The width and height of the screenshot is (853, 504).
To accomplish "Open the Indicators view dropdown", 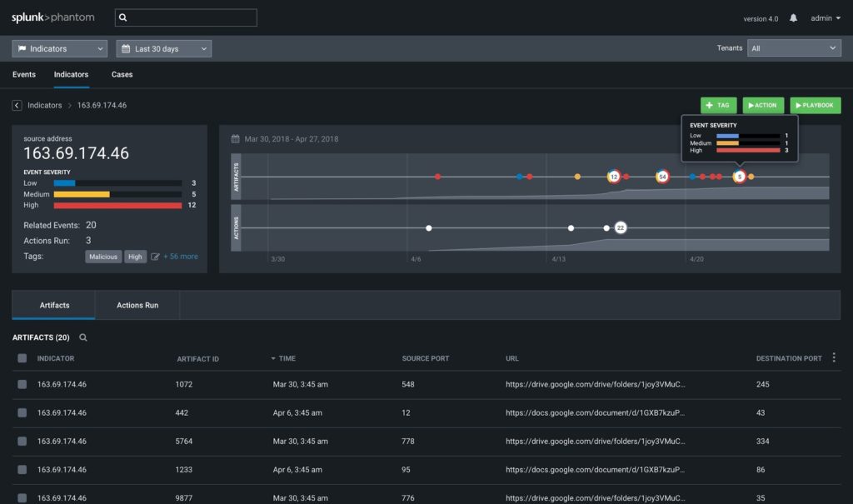I will click(60, 48).
